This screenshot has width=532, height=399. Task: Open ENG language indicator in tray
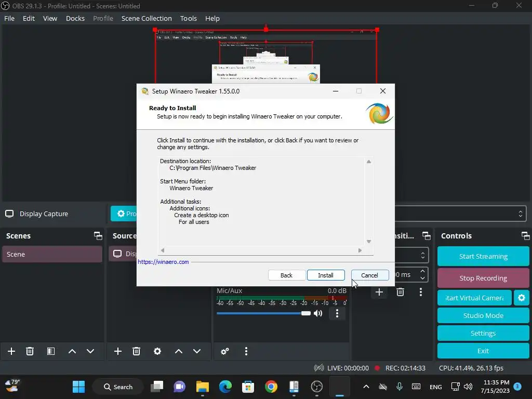click(436, 387)
